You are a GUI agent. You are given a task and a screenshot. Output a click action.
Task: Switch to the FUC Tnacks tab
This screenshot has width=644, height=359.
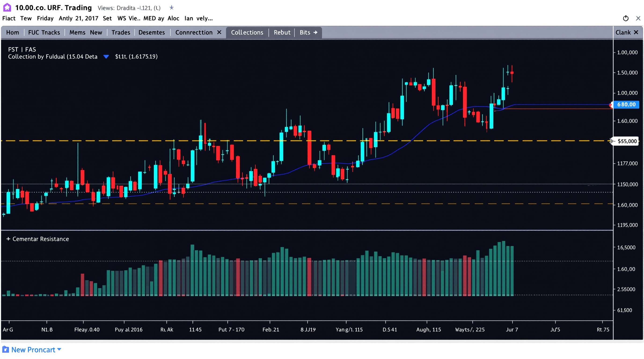(x=44, y=32)
